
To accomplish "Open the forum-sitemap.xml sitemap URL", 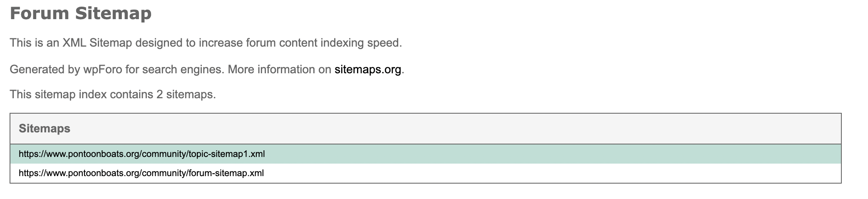I will click(141, 173).
